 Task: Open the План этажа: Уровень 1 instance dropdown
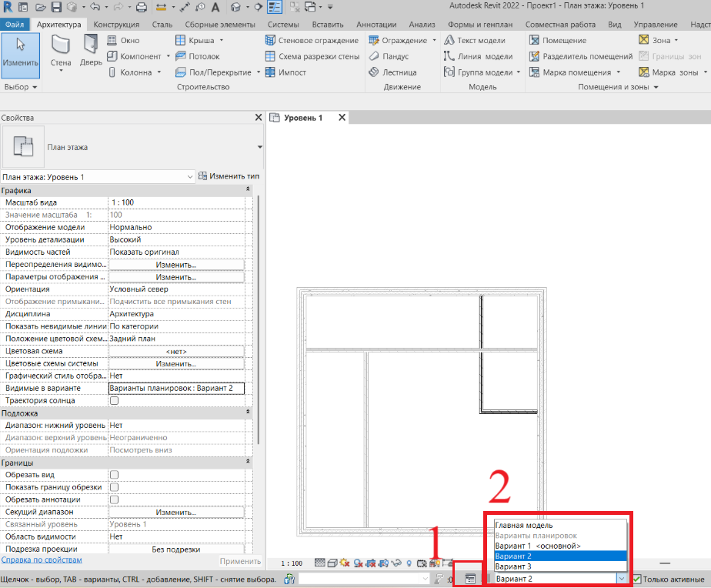[190, 177]
